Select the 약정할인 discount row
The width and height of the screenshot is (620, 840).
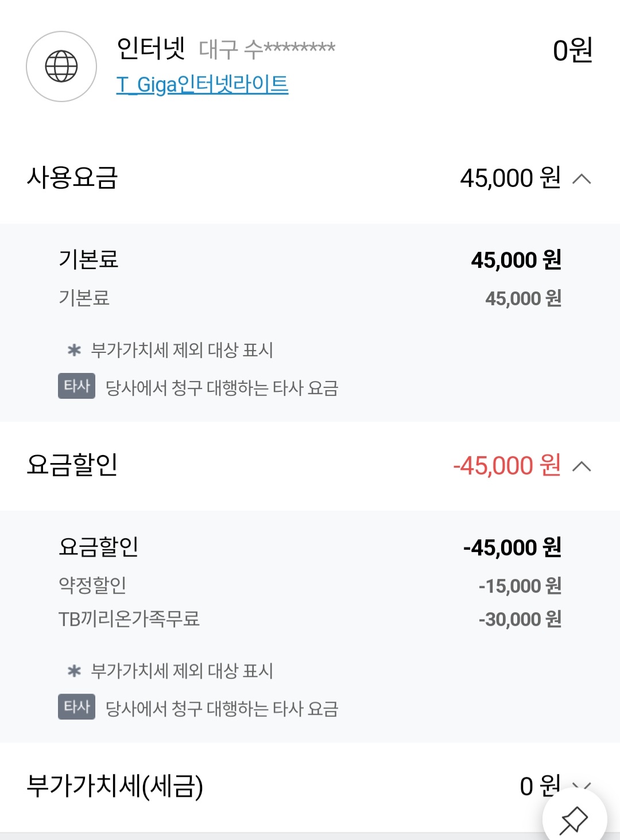[92, 585]
